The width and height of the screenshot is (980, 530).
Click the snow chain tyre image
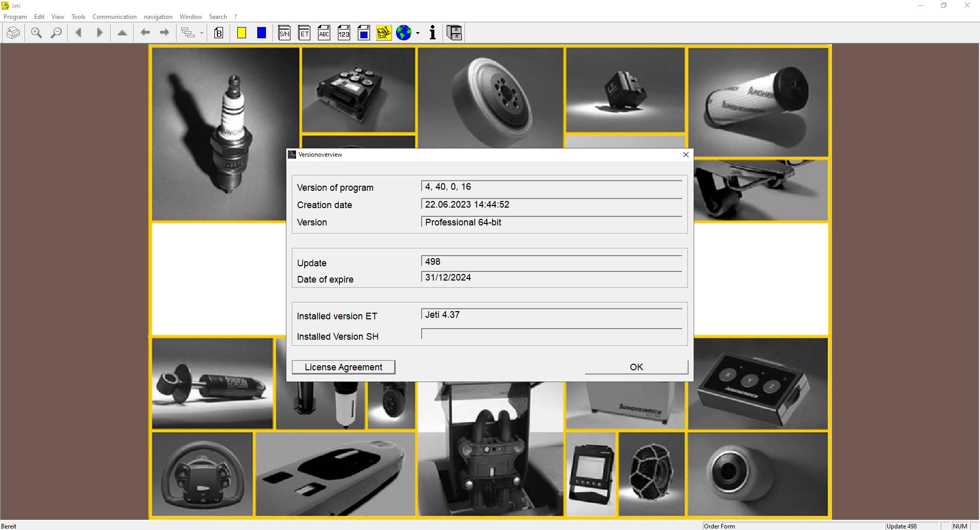pyautogui.click(x=652, y=474)
